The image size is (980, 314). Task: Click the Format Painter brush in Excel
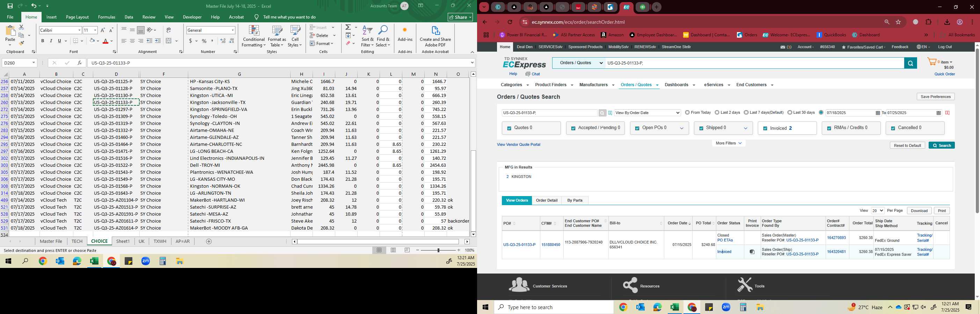21,43
